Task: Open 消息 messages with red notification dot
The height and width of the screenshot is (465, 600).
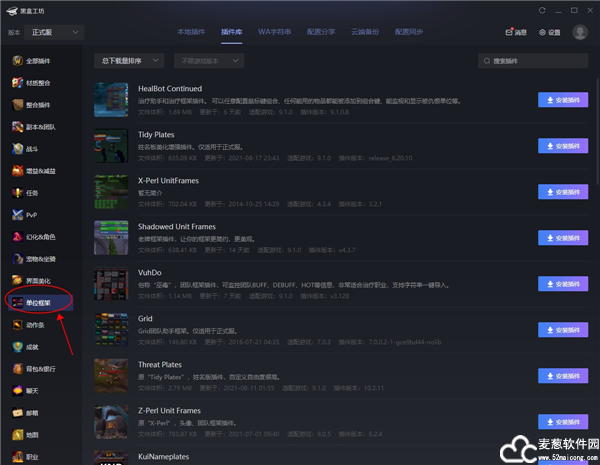Action: 516,32
